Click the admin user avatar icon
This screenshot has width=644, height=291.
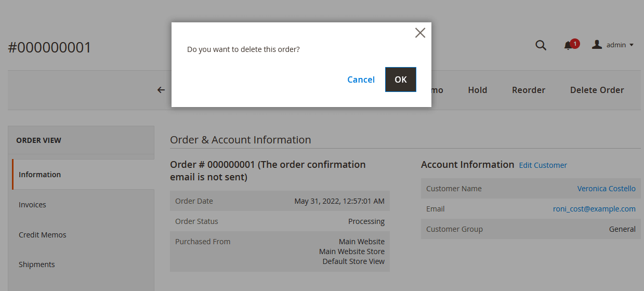(x=597, y=45)
